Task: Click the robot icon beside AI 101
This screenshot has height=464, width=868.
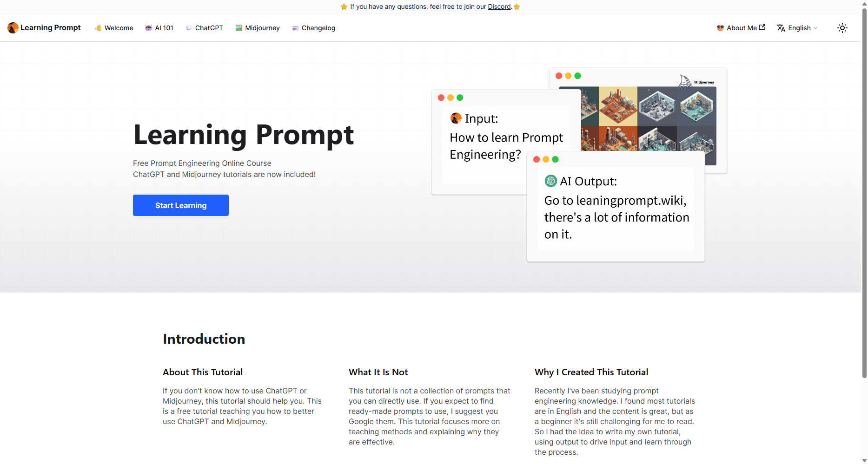Action: [149, 28]
